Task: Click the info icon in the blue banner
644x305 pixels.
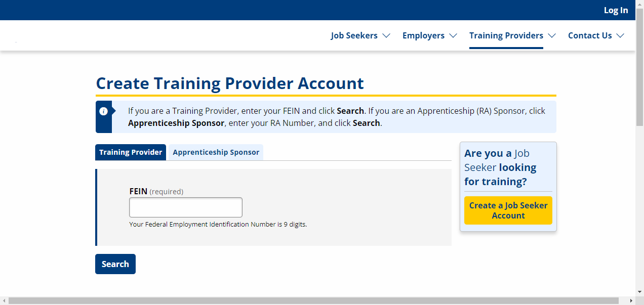Action: click(103, 111)
